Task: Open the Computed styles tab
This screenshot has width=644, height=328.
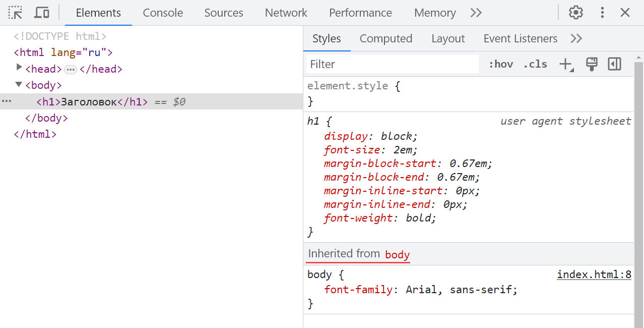Action: click(386, 38)
